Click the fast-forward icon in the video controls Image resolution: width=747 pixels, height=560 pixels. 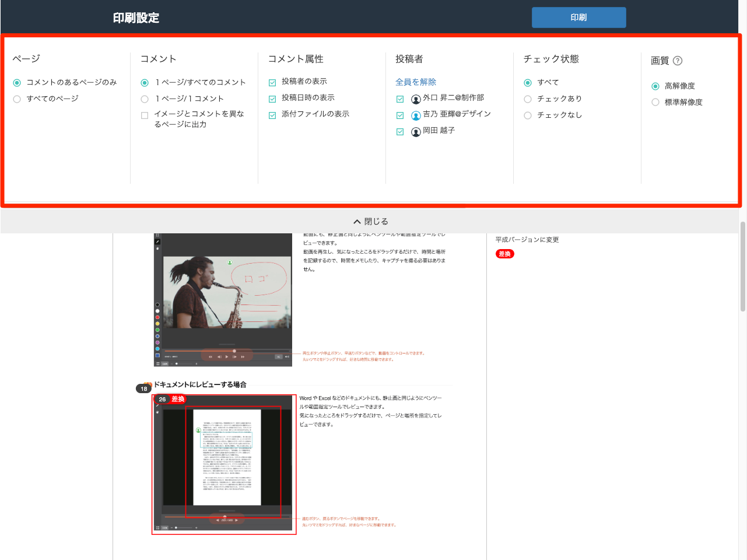click(x=243, y=356)
